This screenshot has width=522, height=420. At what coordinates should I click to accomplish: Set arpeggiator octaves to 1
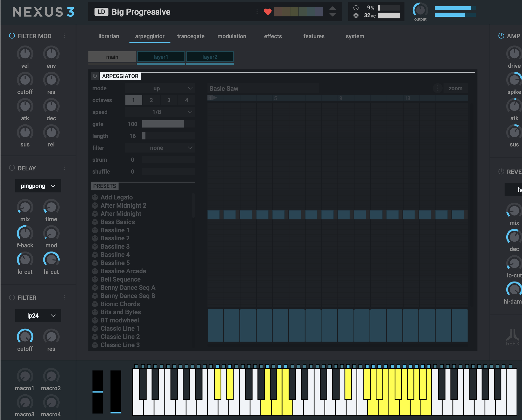click(x=133, y=100)
